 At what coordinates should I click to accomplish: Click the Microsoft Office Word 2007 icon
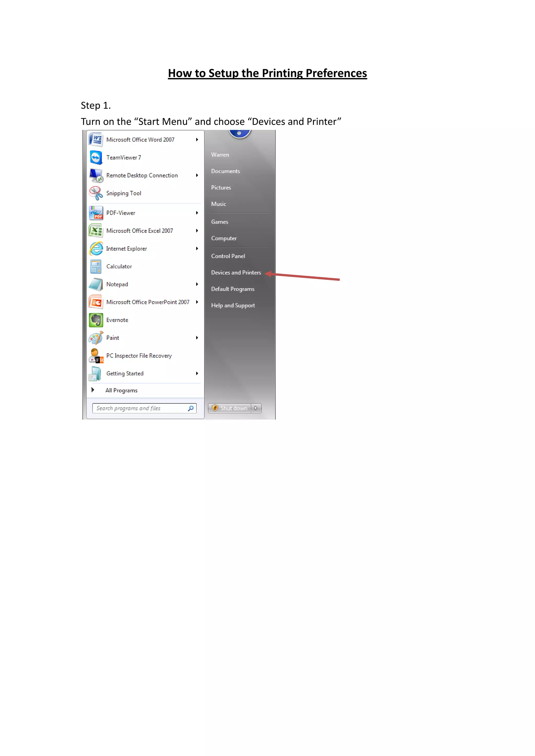pyautogui.click(x=96, y=140)
